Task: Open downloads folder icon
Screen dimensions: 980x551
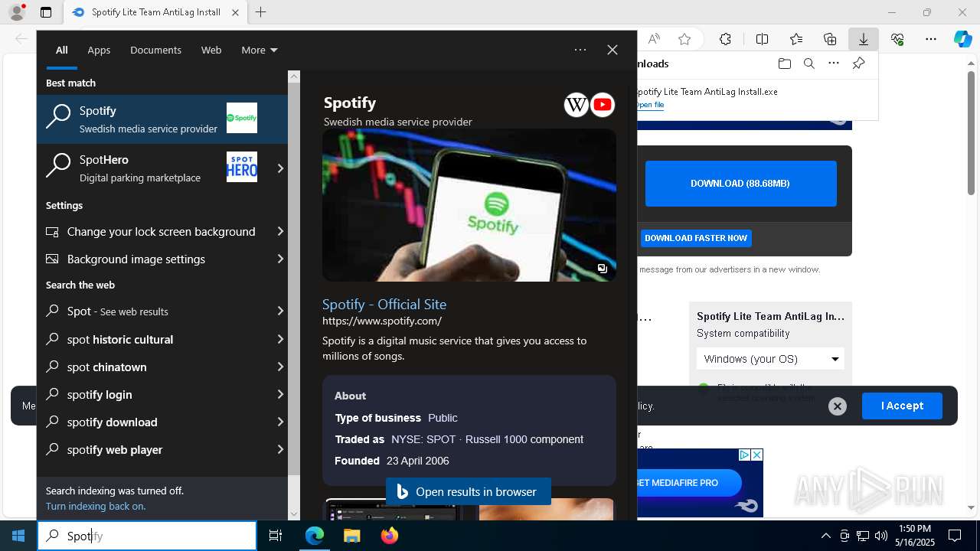Action: (784, 64)
